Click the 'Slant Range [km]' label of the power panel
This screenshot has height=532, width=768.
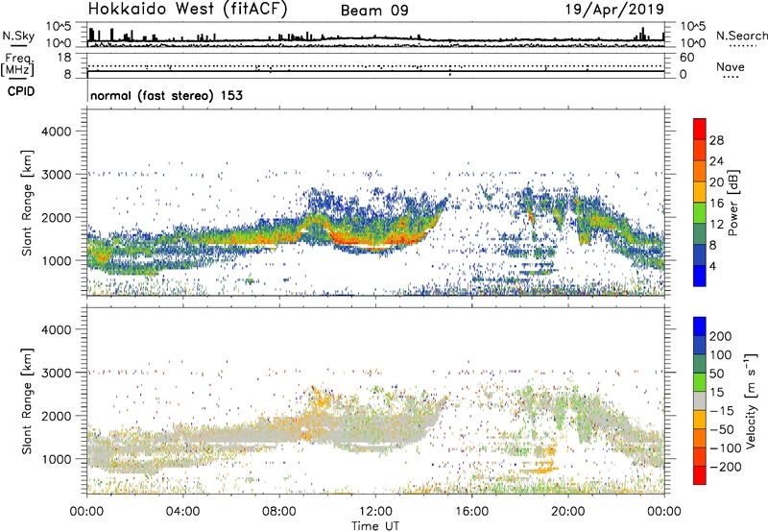(27, 203)
